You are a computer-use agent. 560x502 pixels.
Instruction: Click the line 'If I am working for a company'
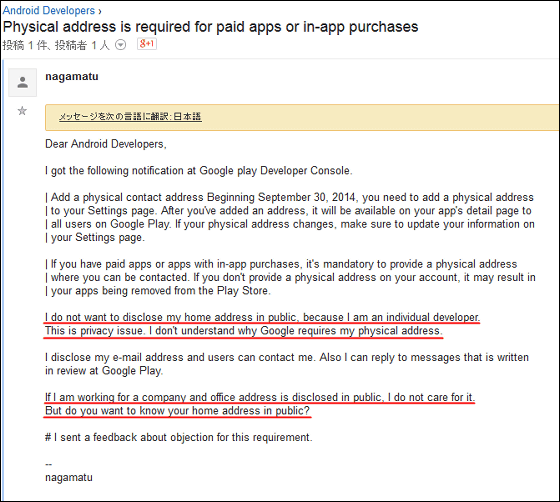click(260, 397)
